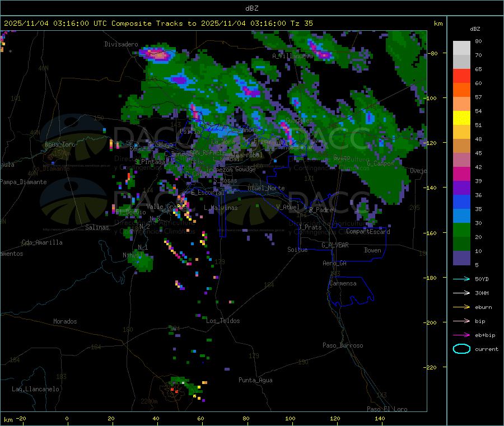Click the 'Nihuil' map label

(x=133, y=255)
